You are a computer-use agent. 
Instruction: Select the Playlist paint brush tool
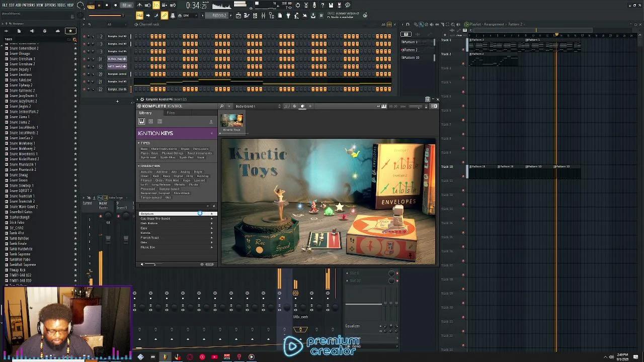(421, 24)
